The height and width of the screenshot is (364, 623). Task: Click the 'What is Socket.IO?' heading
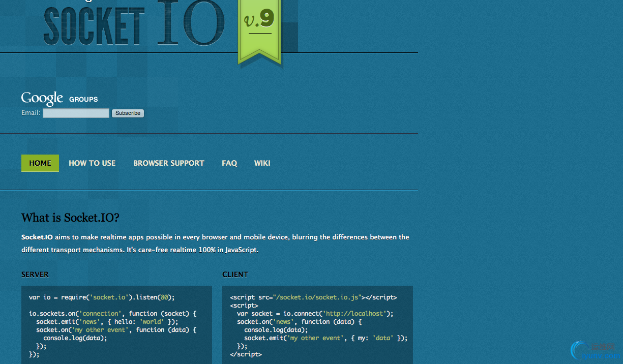tap(70, 218)
